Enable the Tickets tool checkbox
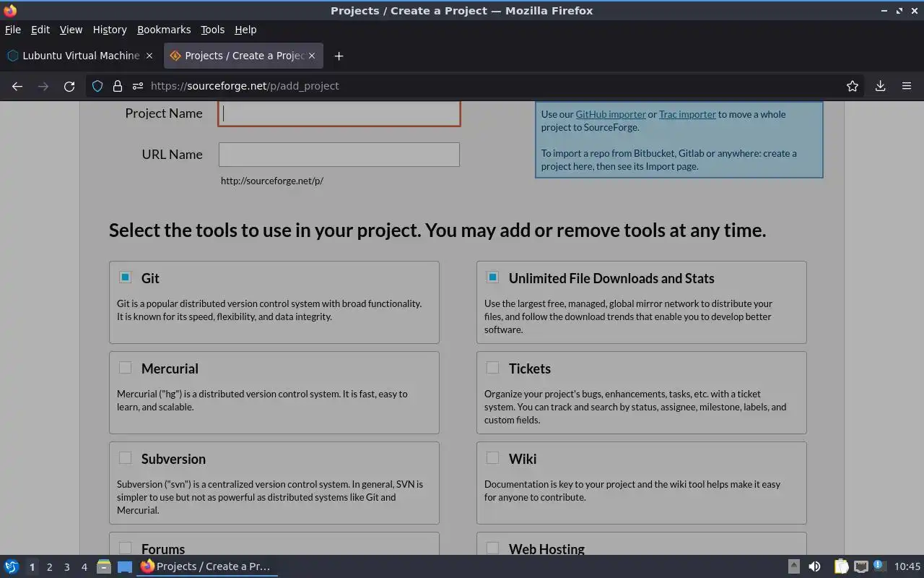924x578 pixels. (492, 367)
